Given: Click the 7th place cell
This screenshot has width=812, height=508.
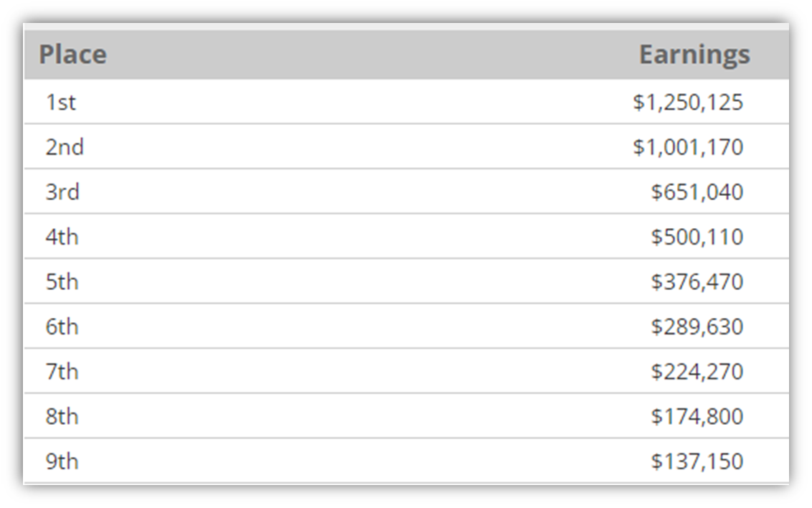Looking at the screenshot, I should tap(62, 372).
